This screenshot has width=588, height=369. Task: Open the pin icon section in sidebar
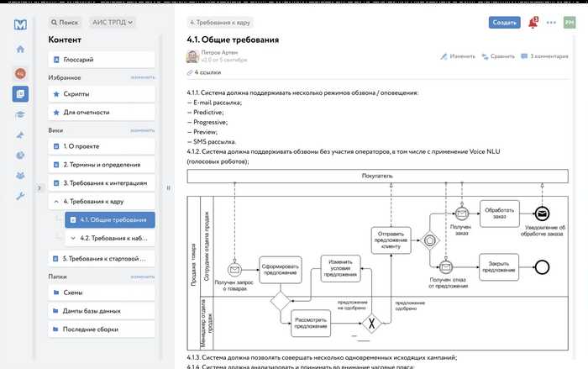point(20,134)
